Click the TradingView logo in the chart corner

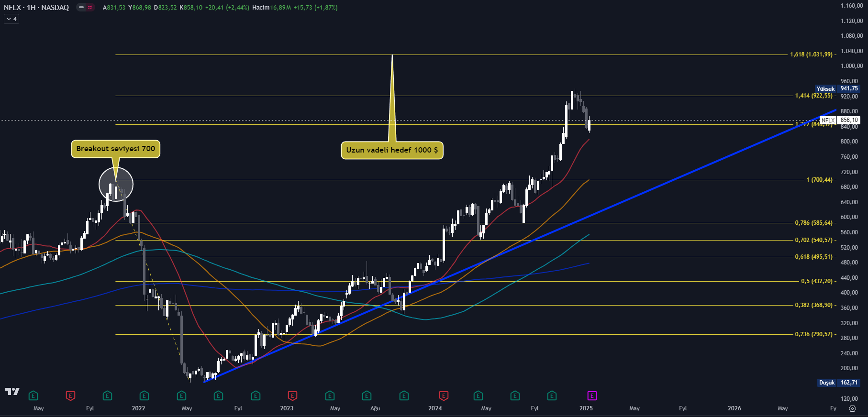point(12,391)
